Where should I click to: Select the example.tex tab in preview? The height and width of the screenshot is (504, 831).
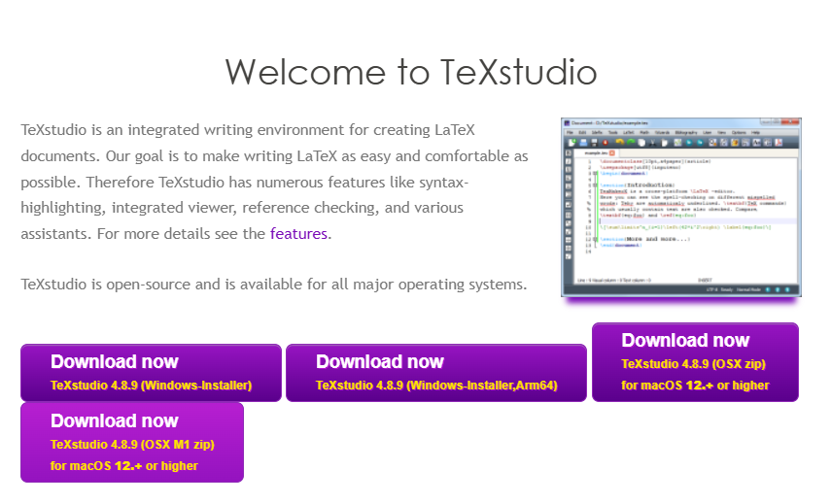click(599, 152)
